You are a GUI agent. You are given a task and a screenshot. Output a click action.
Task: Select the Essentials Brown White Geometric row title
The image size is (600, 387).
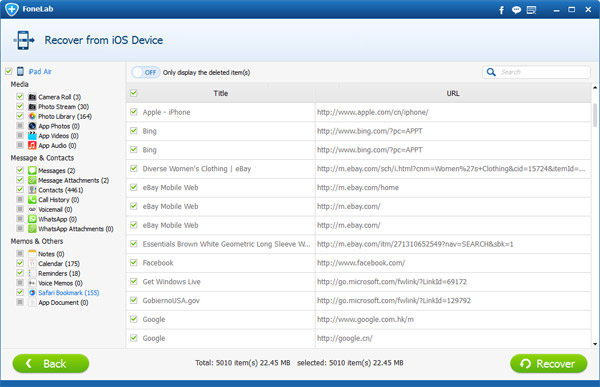tap(226, 244)
